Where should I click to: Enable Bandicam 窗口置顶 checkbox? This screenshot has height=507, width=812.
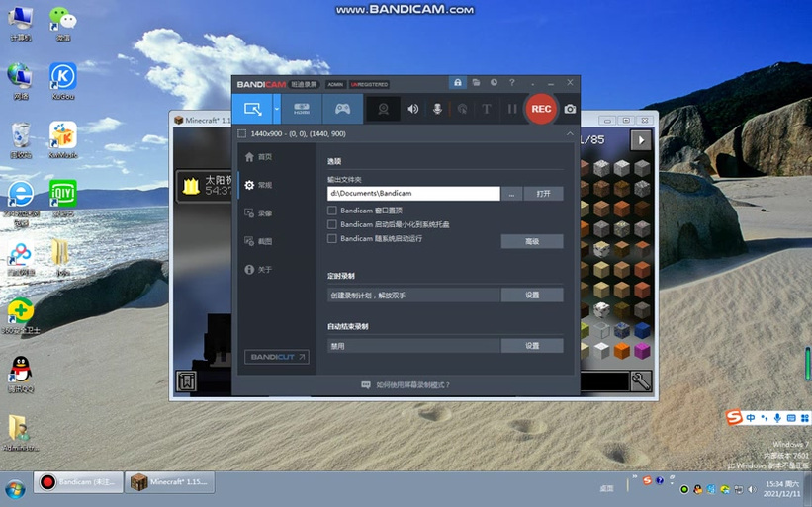coord(332,211)
